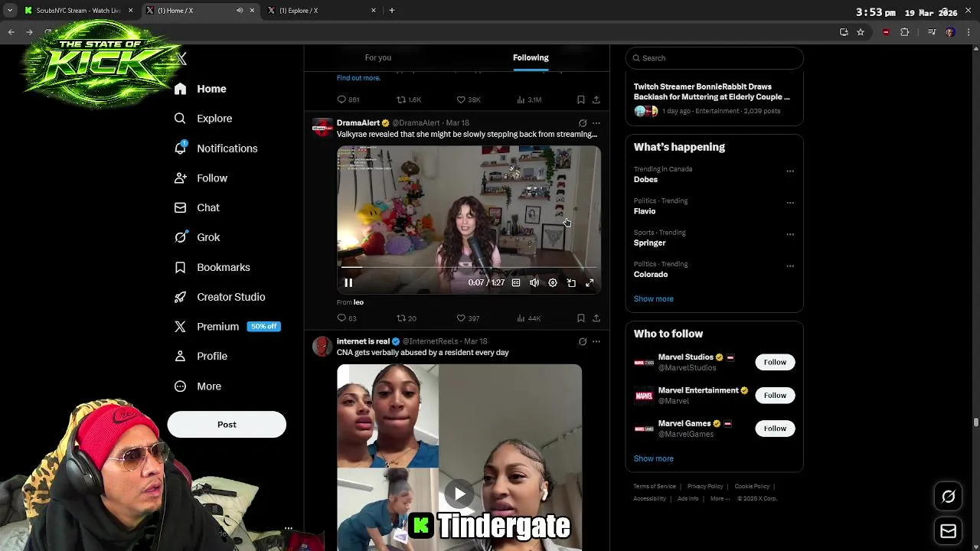
Task: Bookmark the DramaAlert post
Action: tap(581, 318)
